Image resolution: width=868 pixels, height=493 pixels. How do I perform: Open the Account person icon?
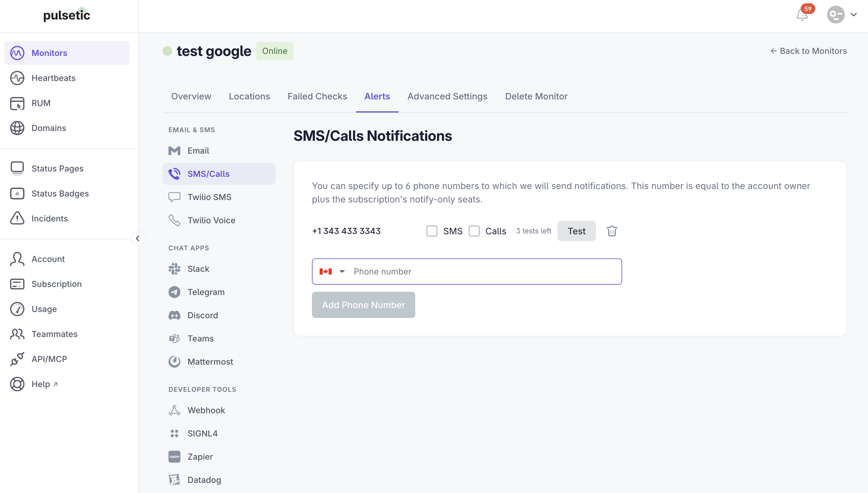point(17,259)
